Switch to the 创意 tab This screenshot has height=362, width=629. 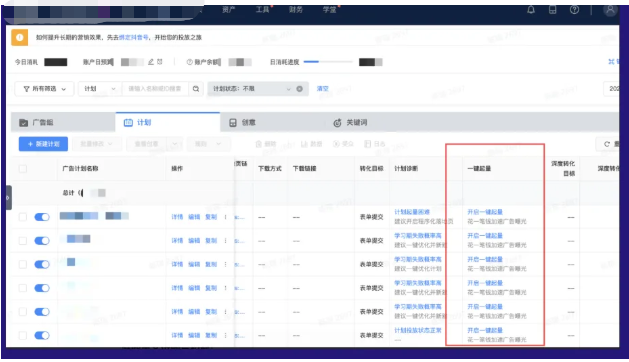(272, 122)
